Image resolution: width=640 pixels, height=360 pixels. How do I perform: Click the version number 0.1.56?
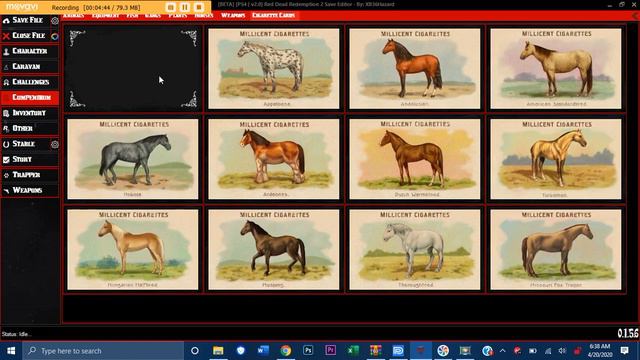[628, 333]
